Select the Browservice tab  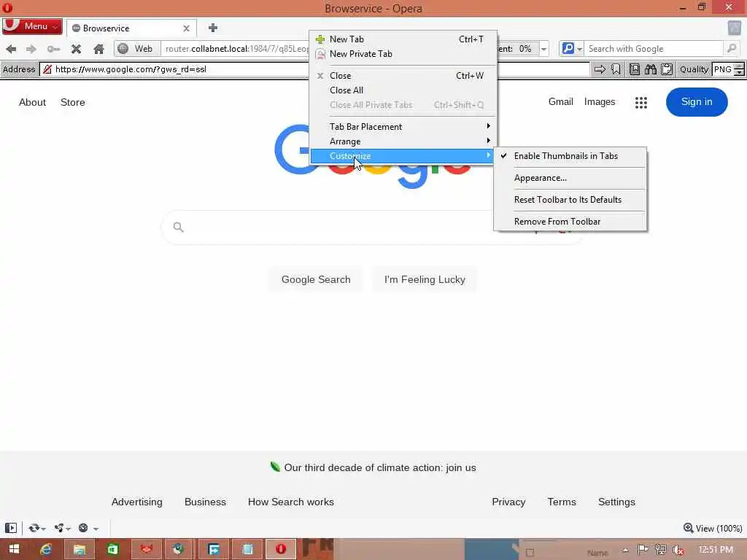click(131, 28)
